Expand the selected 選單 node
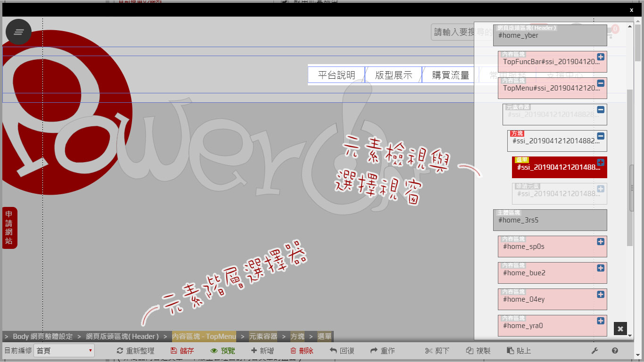Screen dimensions: 644x362 click(x=601, y=162)
